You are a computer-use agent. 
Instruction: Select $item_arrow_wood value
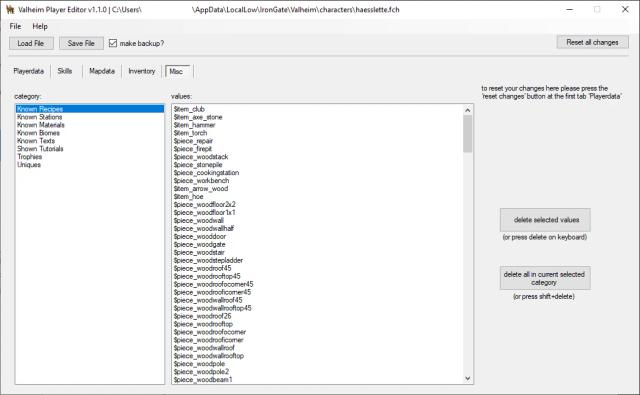tap(317, 189)
